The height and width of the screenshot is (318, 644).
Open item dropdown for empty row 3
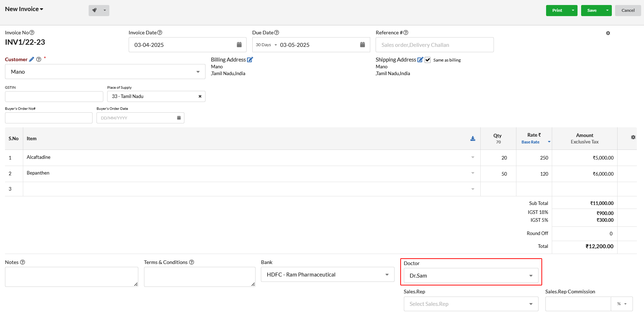pos(472,189)
